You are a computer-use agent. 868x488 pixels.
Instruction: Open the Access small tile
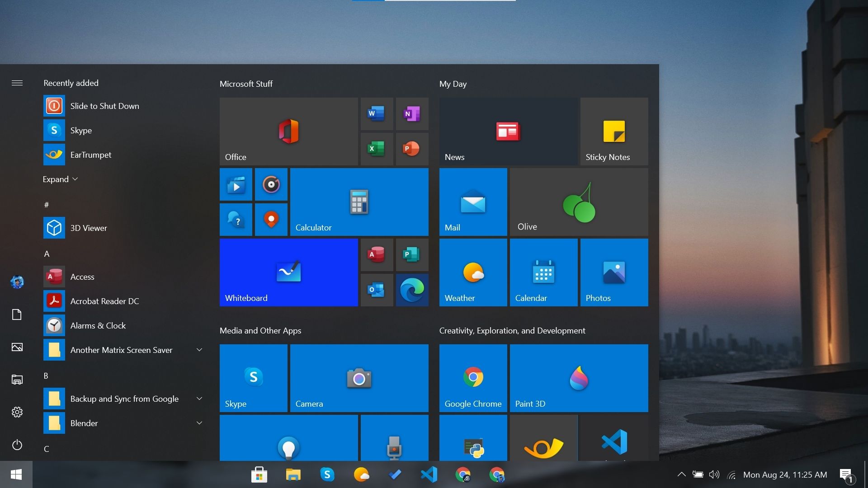(x=377, y=255)
